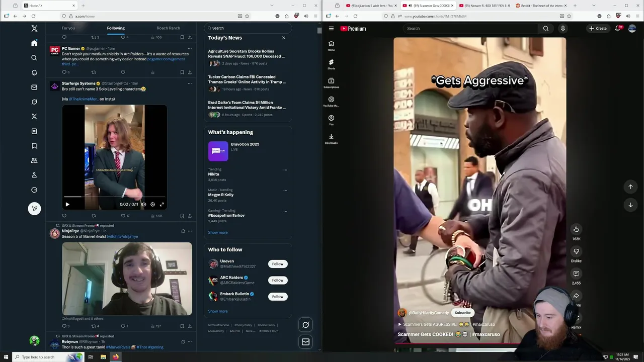Expand Starforge video to fullscreen

click(162, 205)
